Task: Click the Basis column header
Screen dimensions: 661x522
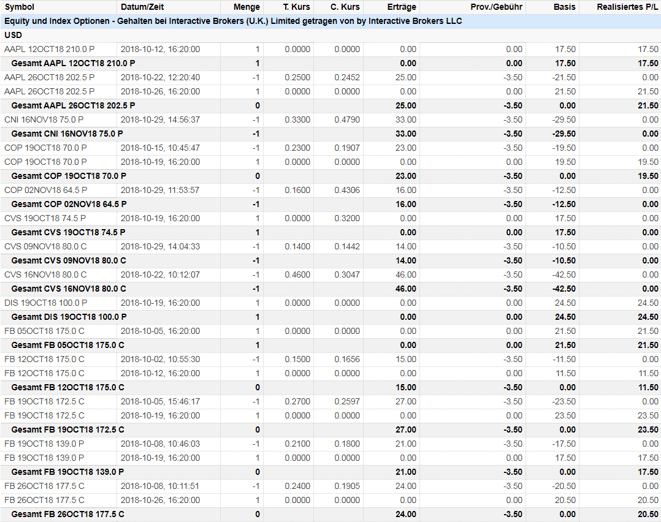Action: pyautogui.click(x=564, y=7)
